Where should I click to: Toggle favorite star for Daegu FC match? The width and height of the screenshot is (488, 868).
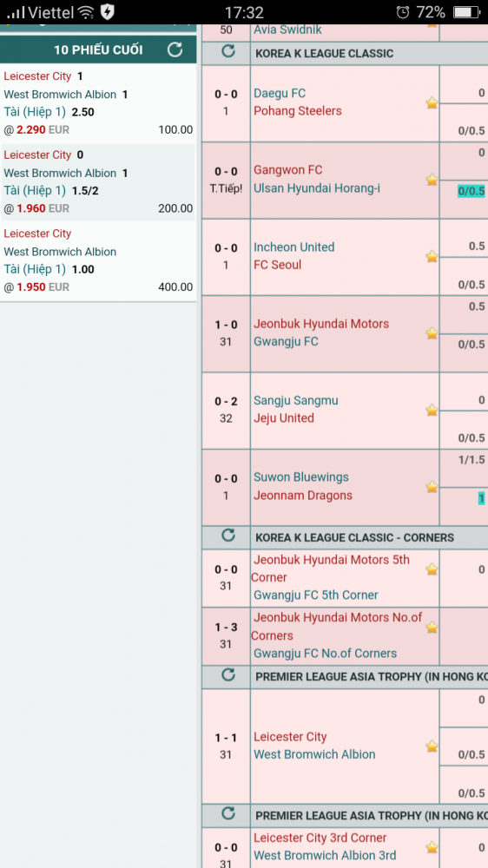[432, 103]
